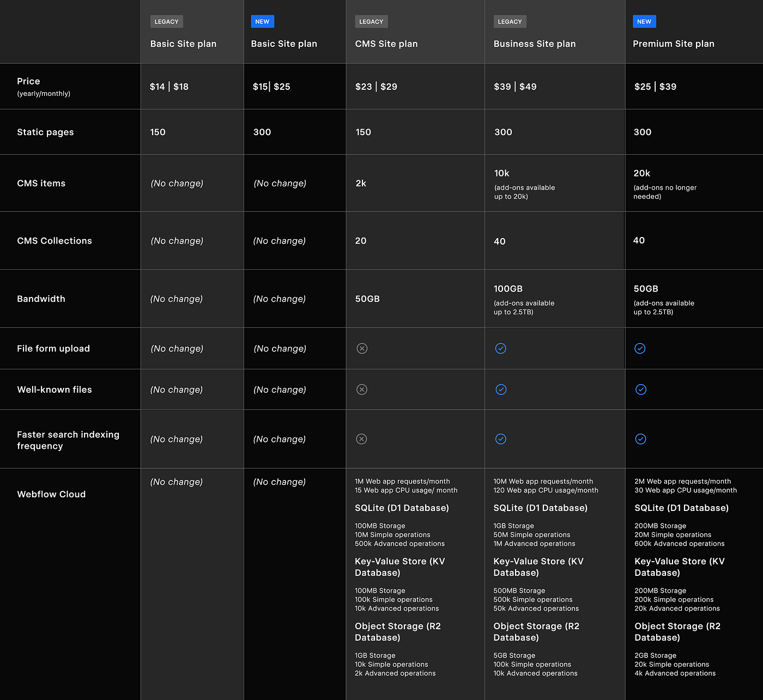The image size is (763, 700).
Task: Click the File form upload checkmark for Business Site plan
Action: click(501, 349)
